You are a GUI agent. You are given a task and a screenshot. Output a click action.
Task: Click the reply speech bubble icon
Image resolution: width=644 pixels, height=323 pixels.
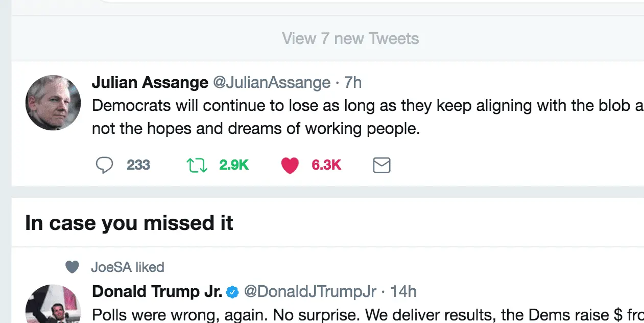[104, 165]
